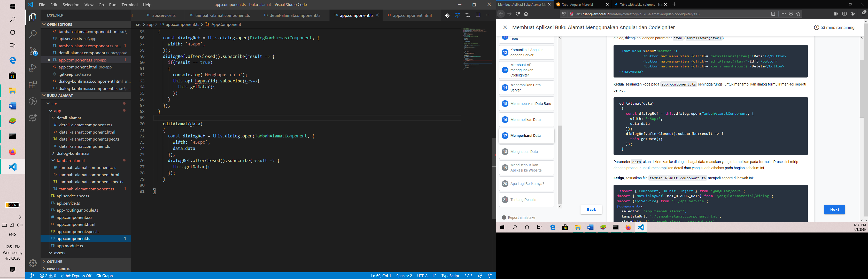The image size is (868, 279).
Task: Click the git branch icon in status bar
Action: point(32,276)
